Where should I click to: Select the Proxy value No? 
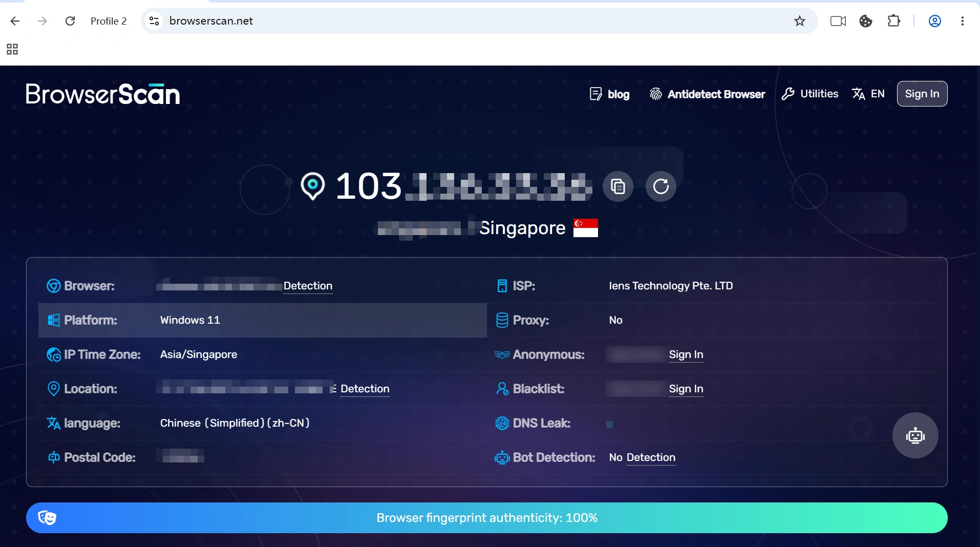point(615,320)
